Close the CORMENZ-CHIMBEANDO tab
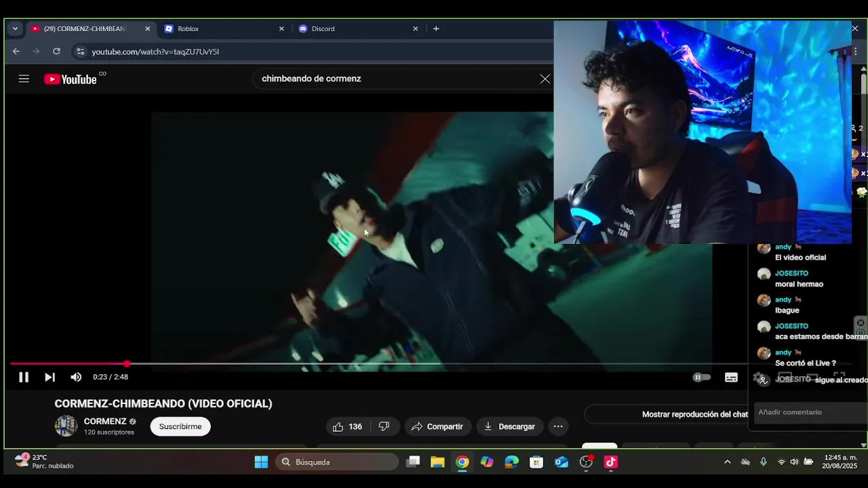Image resolution: width=868 pixels, height=488 pixels. tap(147, 28)
